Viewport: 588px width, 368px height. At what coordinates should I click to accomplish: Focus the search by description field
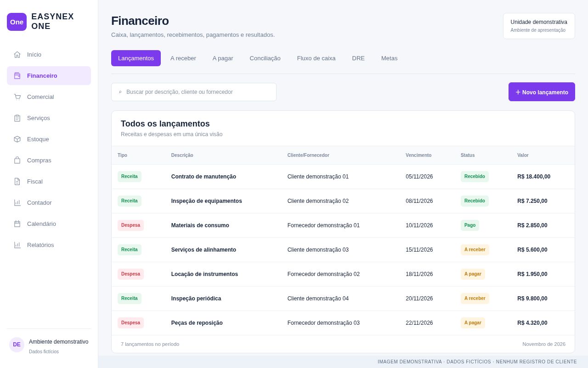[194, 92]
